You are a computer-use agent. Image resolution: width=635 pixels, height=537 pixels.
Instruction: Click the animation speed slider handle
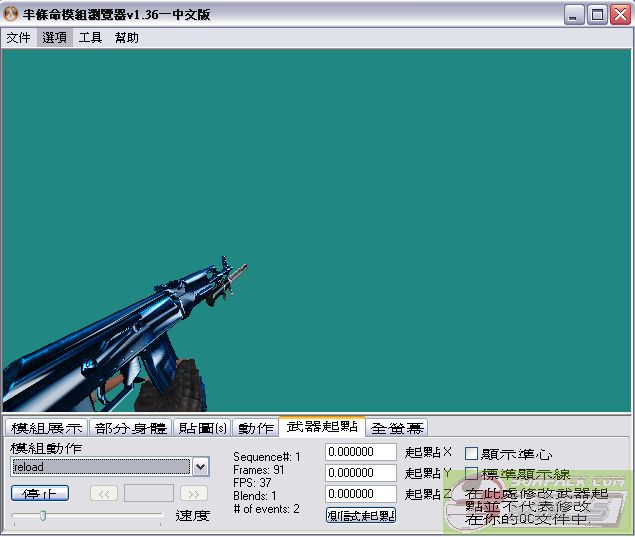click(x=43, y=516)
